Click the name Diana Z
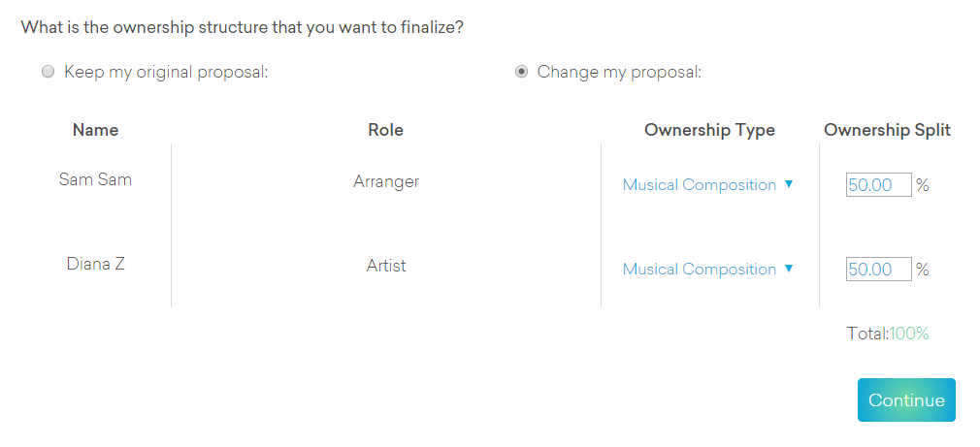Viewport: 980px width, 447px height. [95, 264]
